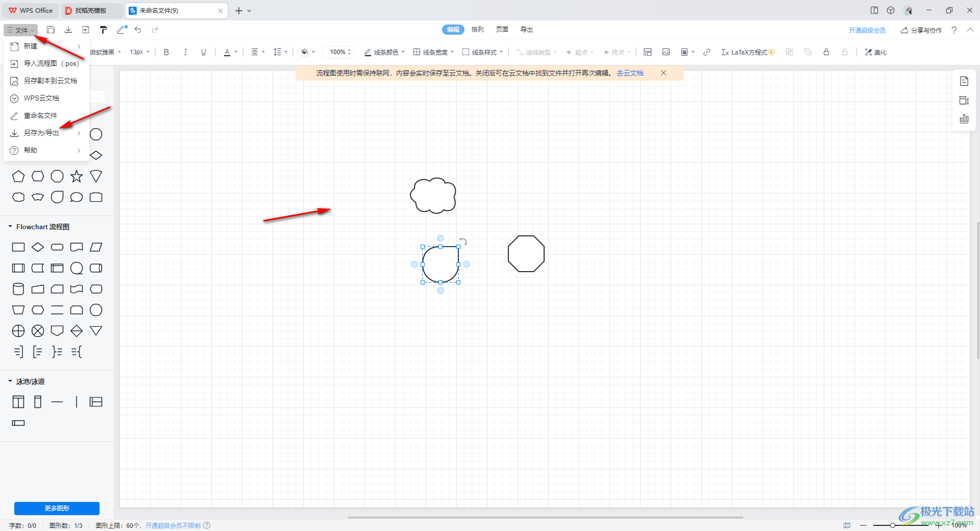Click the 美化 beautify button
This screenshot has height=531, width=980.
coord(876,52)
